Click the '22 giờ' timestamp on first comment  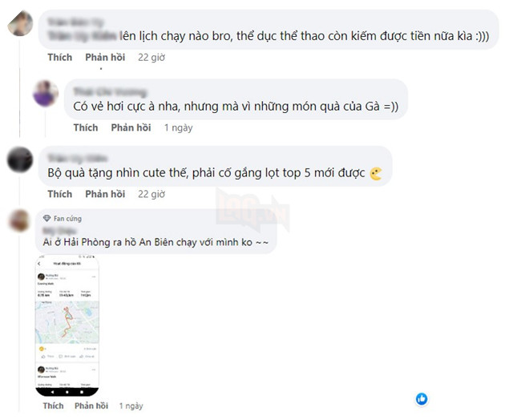click(151, 58)
